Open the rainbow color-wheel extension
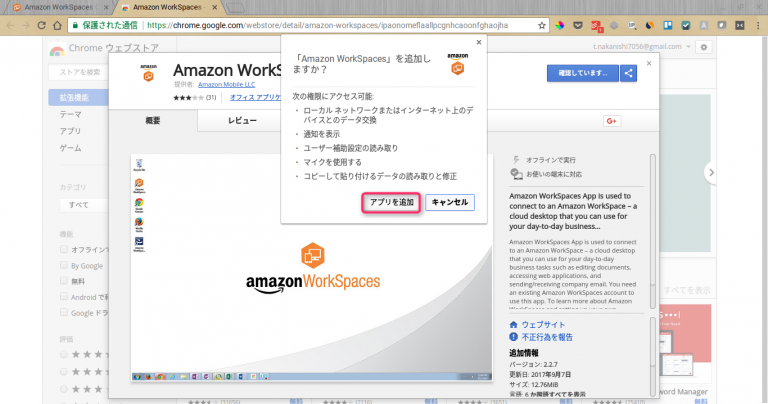This screenshot has height=404, width=768. [560, 25]
